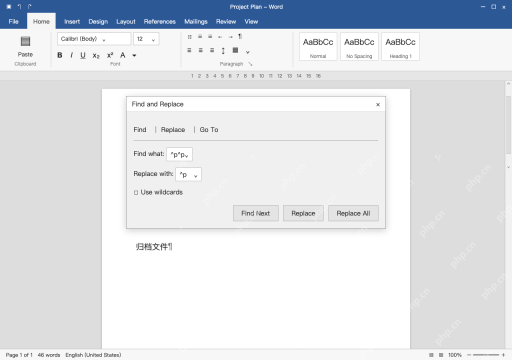Viewport: 512px width, 360px height.
Task: Open the References tab
Action: click(160, 22)
